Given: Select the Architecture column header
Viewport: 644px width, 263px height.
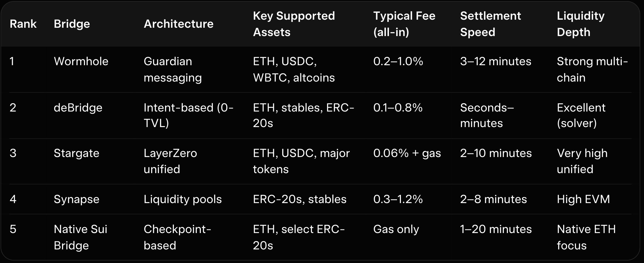Looking at the screenshot, I should click(x=178, y=24).
